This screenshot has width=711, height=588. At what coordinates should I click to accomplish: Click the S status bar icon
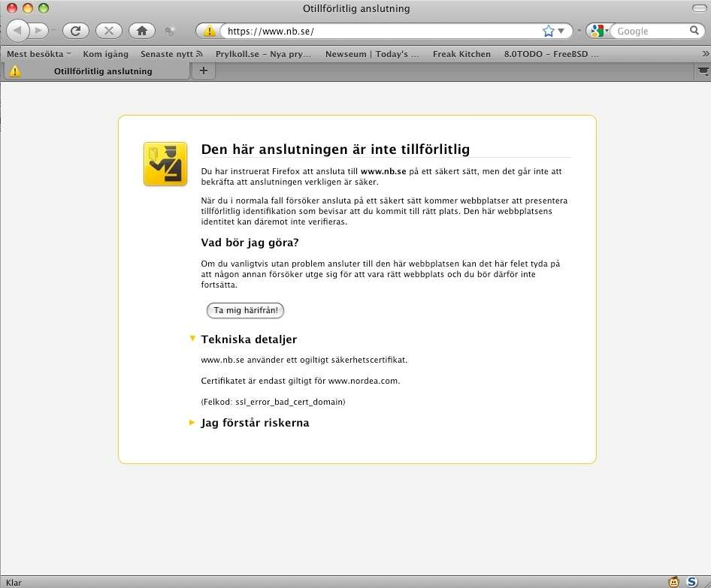point(692,582)
